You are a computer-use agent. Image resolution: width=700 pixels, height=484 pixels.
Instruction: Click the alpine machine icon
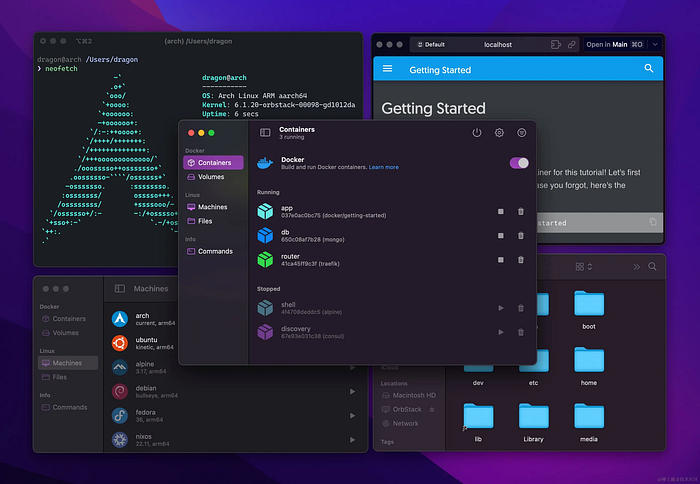(120, 367)
